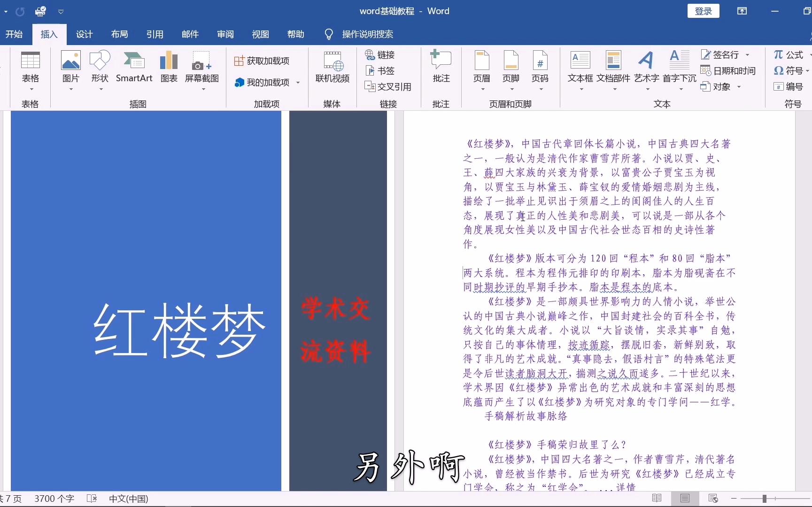The image size is (812, 507).
Task: Add a 批注 comment
Action: point(441,67)
